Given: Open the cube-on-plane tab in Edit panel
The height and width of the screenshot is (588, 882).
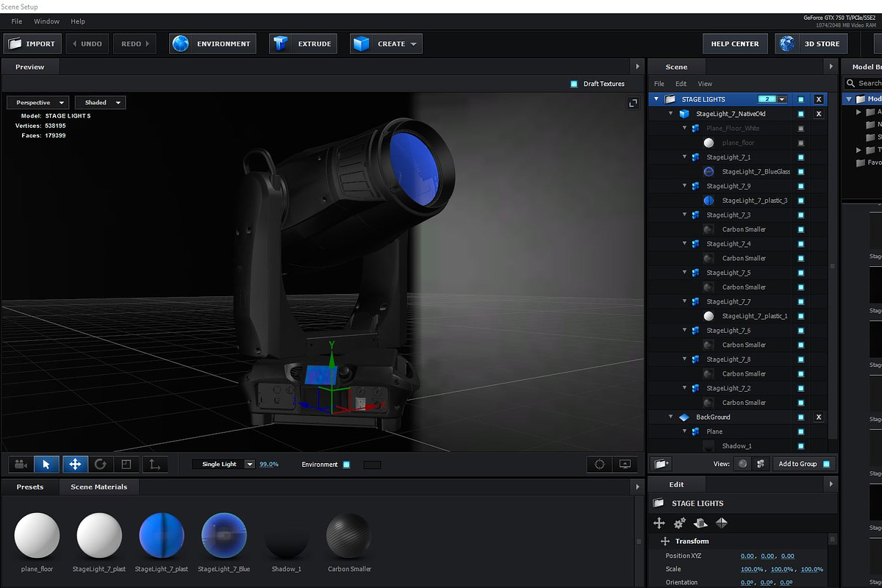Looking at the screenshot, I should pos(700,523).
